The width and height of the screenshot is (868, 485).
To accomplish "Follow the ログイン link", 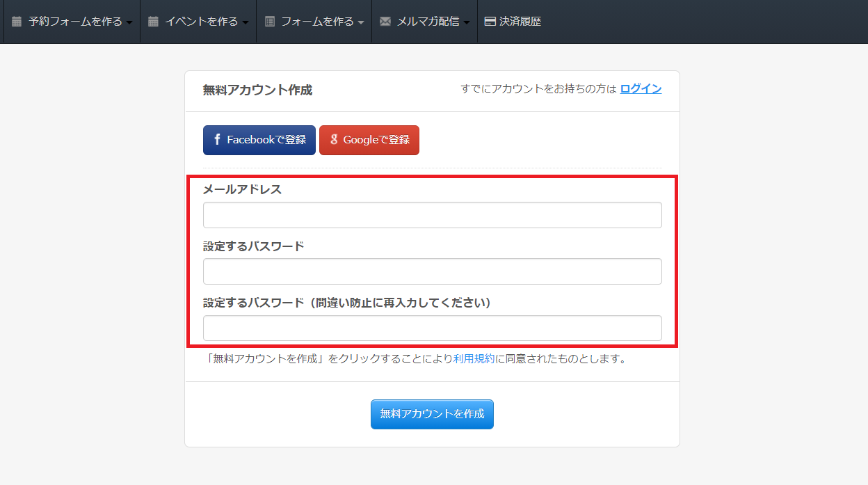I will (x=641, y=89).
